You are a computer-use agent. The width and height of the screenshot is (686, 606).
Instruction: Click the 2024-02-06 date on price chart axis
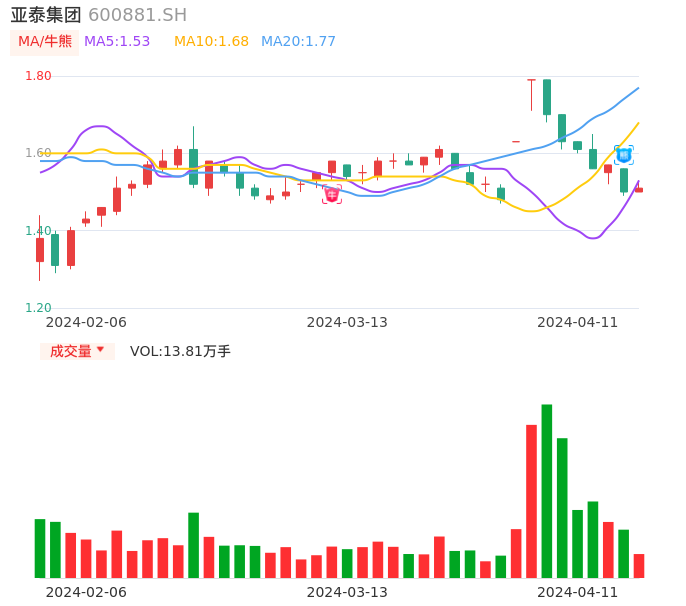86,322
